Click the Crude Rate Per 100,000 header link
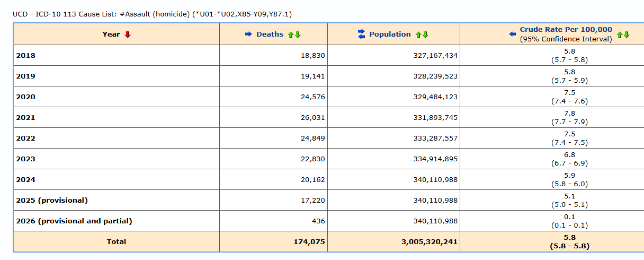This screenshot has width=644, height=260. [566, 30]
